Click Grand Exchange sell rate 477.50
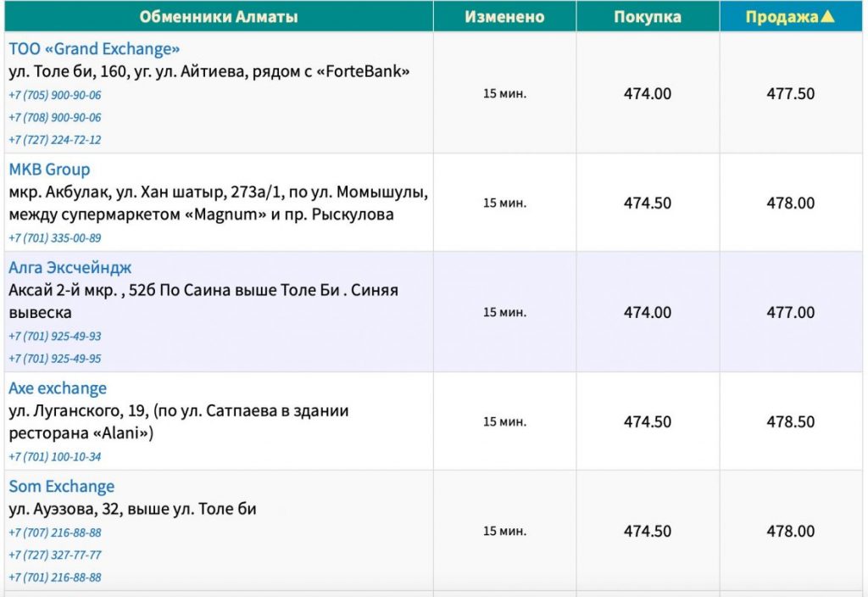 pyautogui.click(x=791, y=93)
